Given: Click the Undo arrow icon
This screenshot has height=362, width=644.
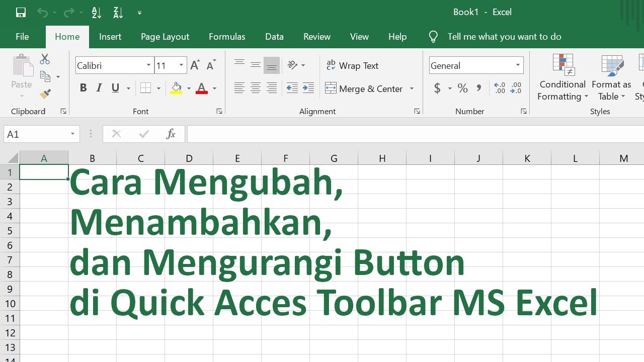Looking at the screenshot, I should click(42, 13).
